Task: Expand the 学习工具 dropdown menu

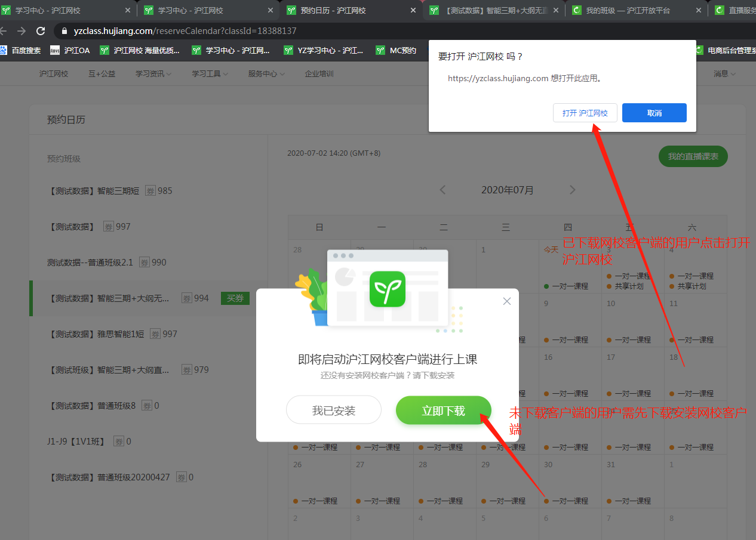Action: click(210, 74)
